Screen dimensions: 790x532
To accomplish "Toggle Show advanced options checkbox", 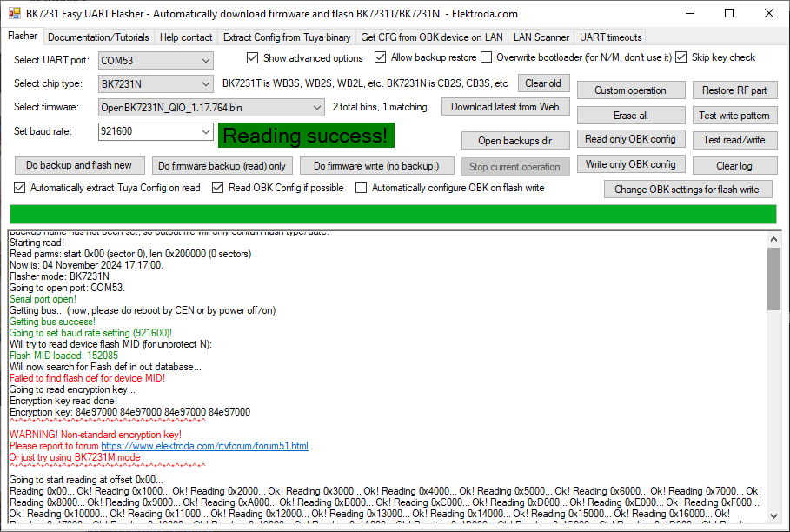I will [253, 58].
